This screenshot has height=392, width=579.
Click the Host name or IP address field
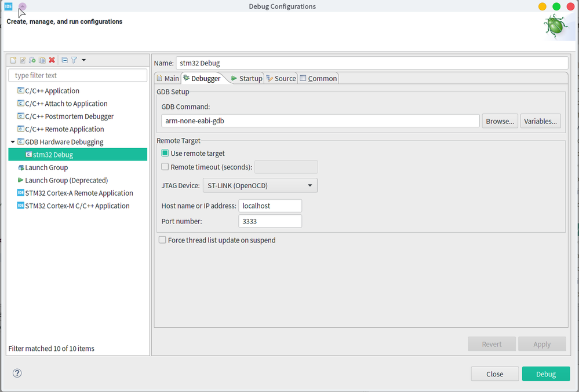(x=270, y=206)
